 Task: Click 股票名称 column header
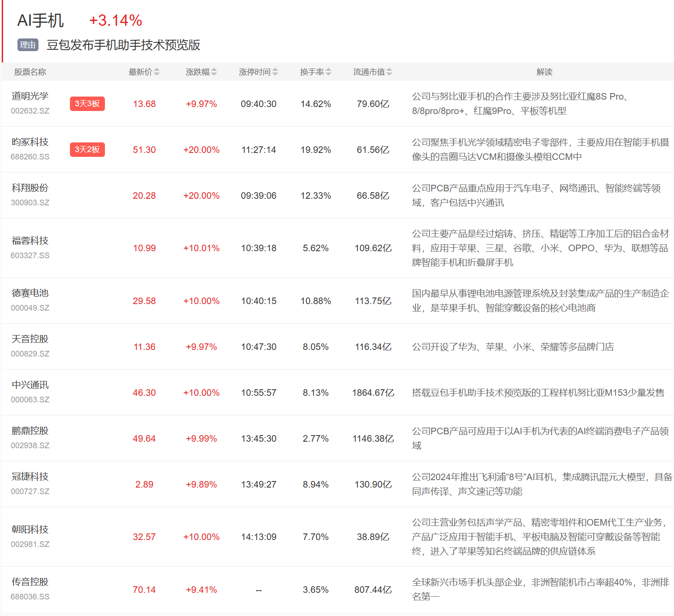pyautogui.click(x=30, y=72)
